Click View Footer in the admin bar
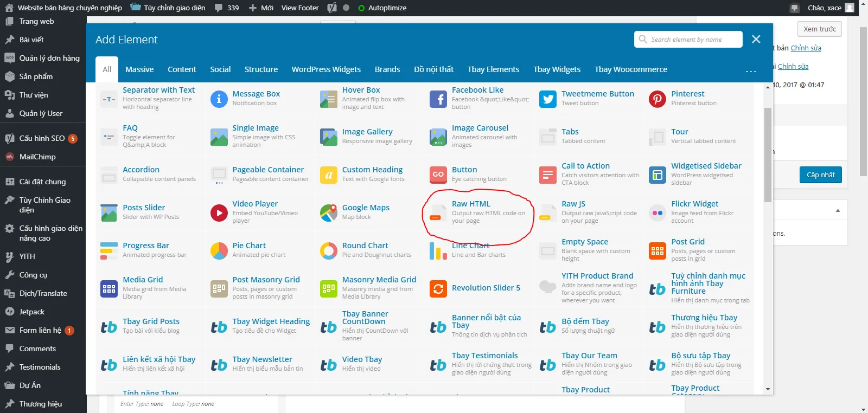 [x=300, y=8]
